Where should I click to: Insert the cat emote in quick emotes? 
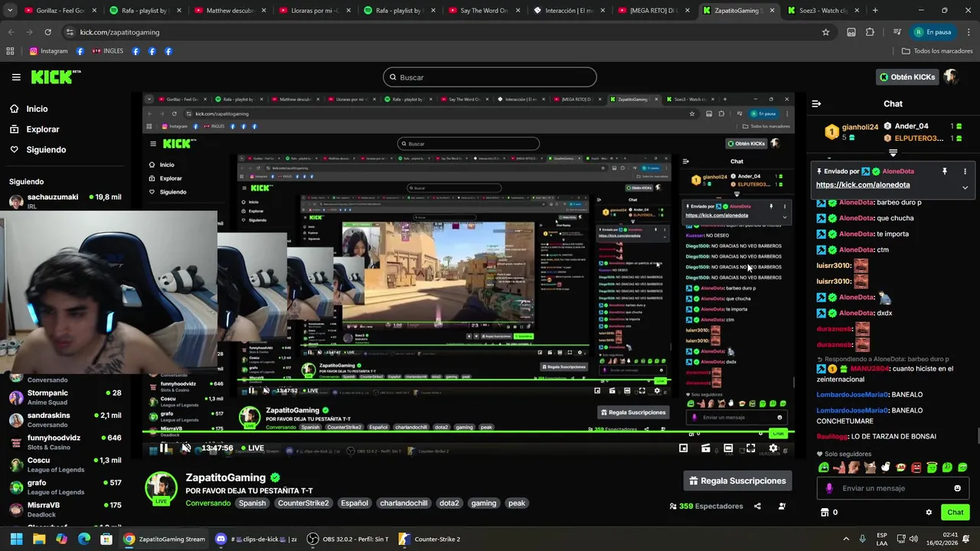[870, 468]
